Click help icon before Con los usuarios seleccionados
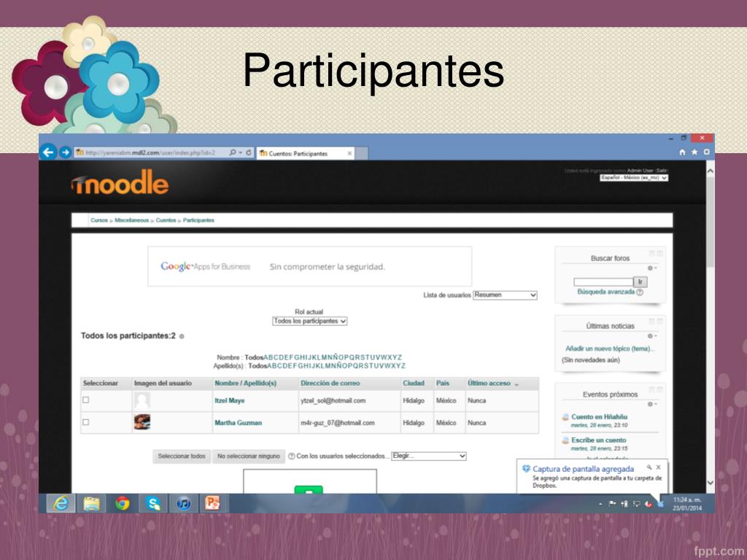This screenshot has width=747, height=560. (292, 456)
